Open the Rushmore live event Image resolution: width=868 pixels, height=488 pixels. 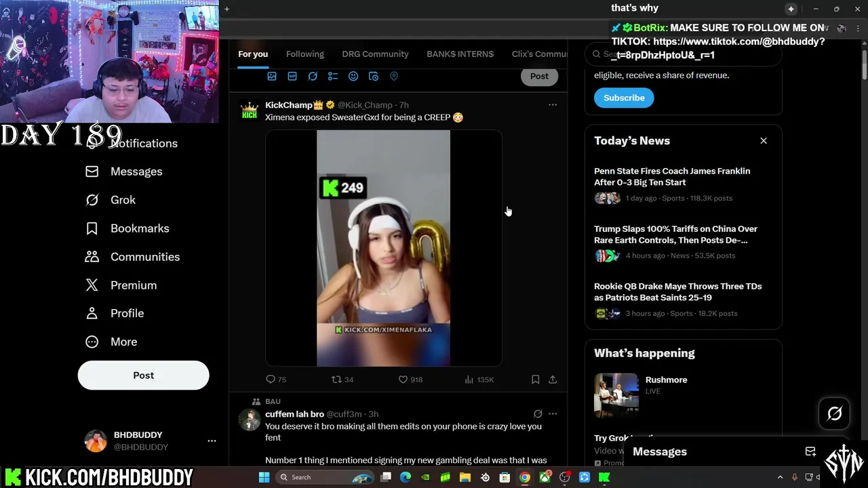(666, 380)
